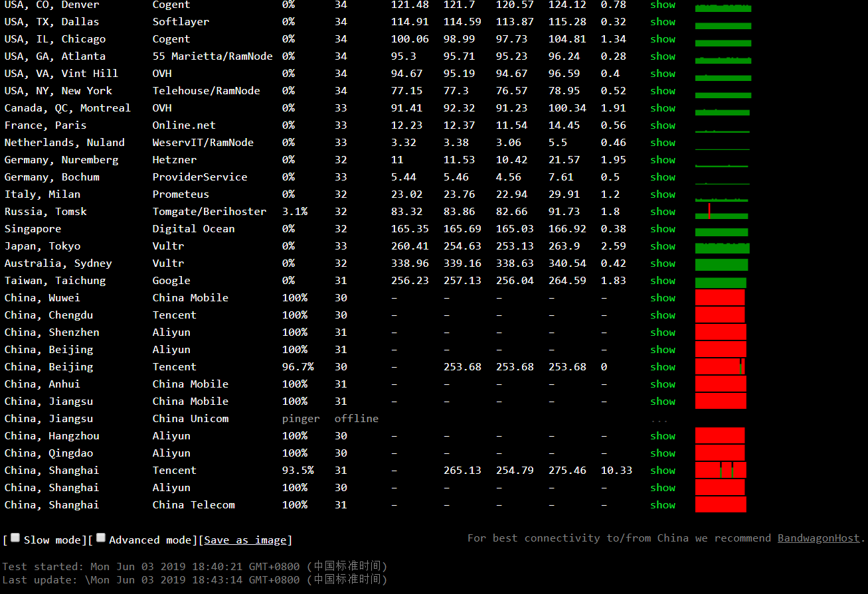Click show for Shanghai Tencent row
Image resolution: width=868 pixels, height=594 pixels.
click(x=663, y=471)
